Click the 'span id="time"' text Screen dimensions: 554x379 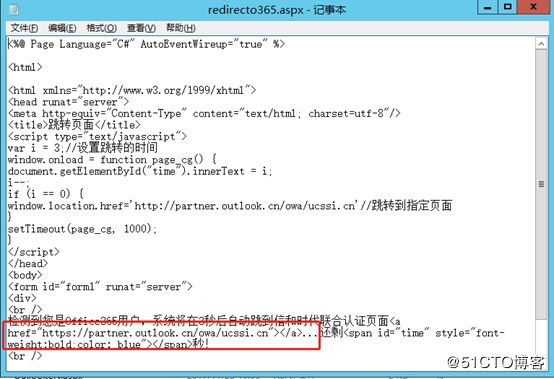[x=389, y=333]
